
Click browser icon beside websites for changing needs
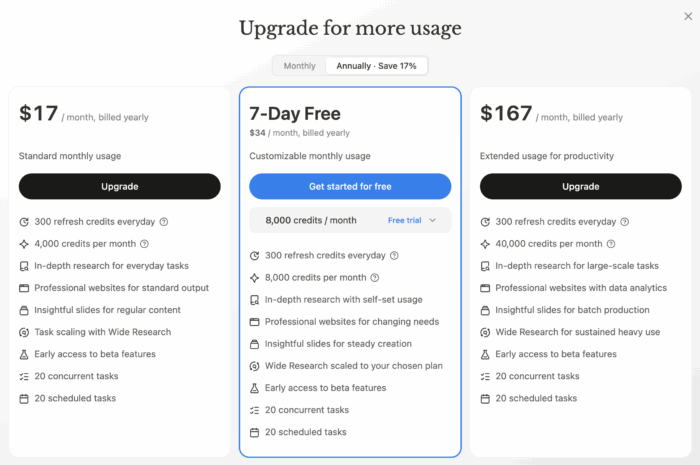click(x=254, y=322)
